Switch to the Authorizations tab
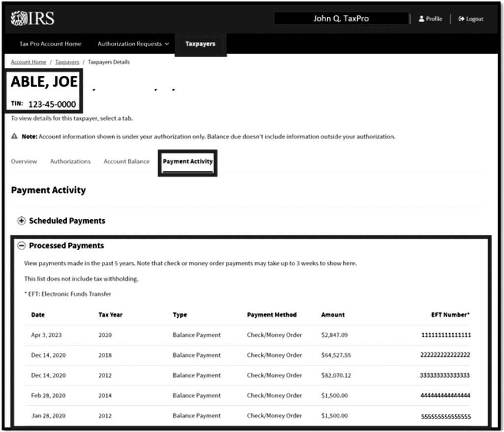This screenshot has width=504, height=432. click(70, 162)
